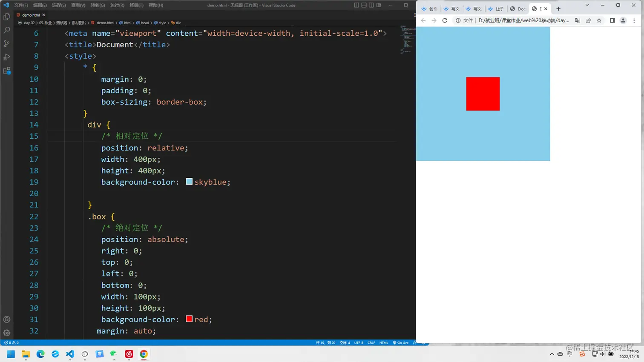This screenshot has height=362, width=644.
Task: Switch to the Chrome tab labeled '让子'
Action: 496,9
